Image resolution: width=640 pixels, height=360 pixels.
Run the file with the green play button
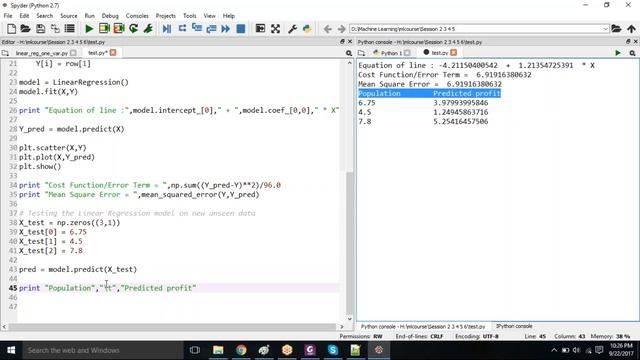click(x=89, y=29)
